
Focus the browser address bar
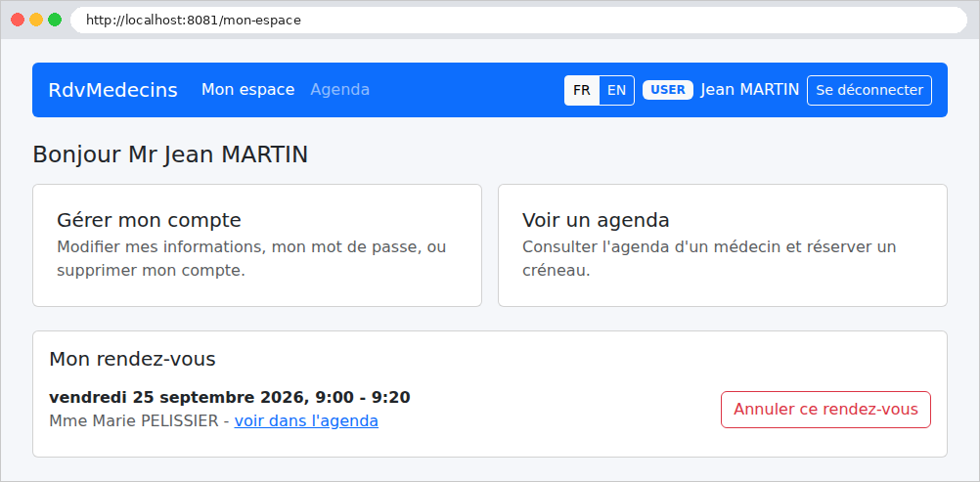click(x=518, y=20)
